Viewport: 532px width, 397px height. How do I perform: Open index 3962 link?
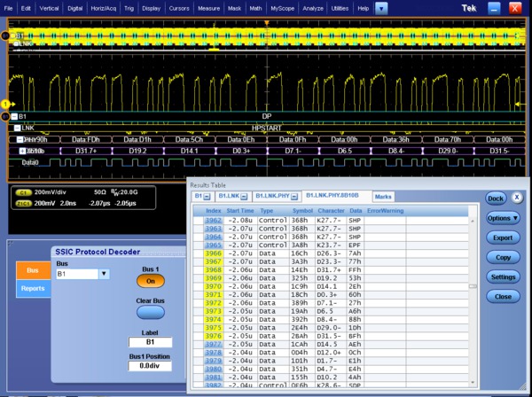coord(213,221)
